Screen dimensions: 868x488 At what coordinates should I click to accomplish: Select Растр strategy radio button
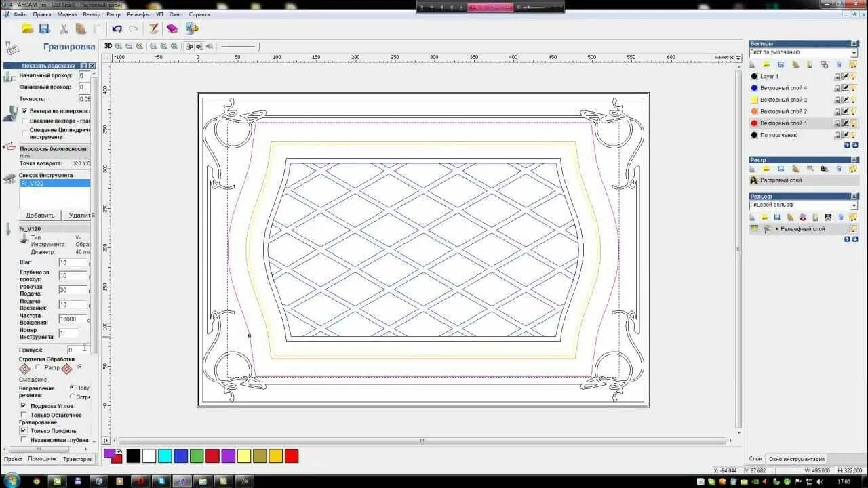[x=38, y=367]
